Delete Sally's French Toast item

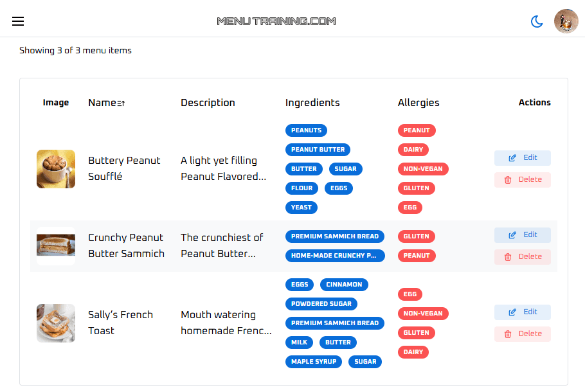pyautogui.click(x=522, y=334)
